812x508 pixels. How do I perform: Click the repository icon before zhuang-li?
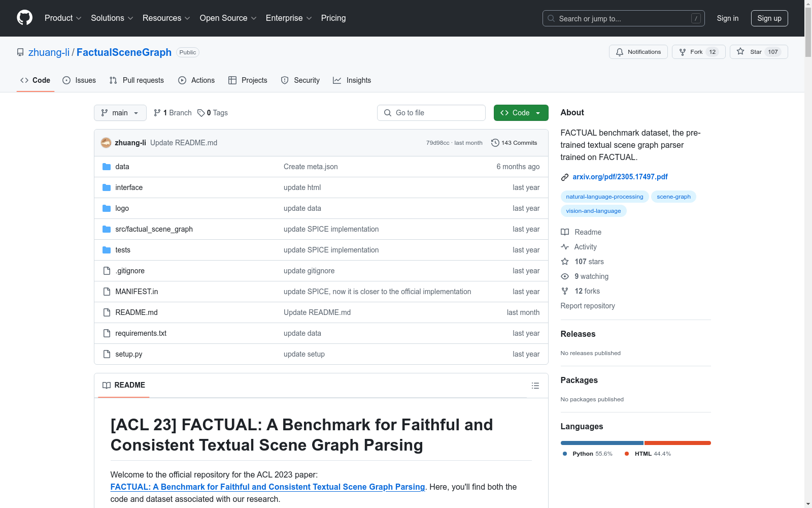[20, 52]
